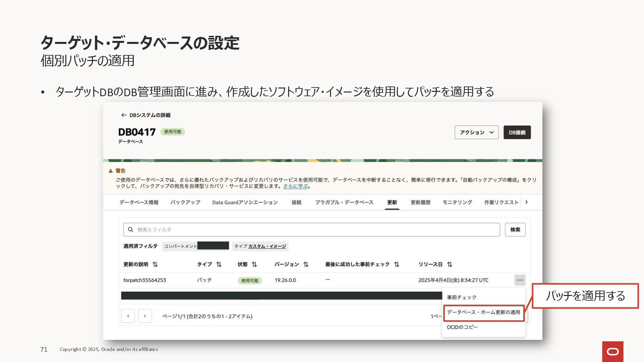Click the forpatch35564253 row name
Image resolution: width=644 pixels, height=362 pixels.
coord(145,280)
